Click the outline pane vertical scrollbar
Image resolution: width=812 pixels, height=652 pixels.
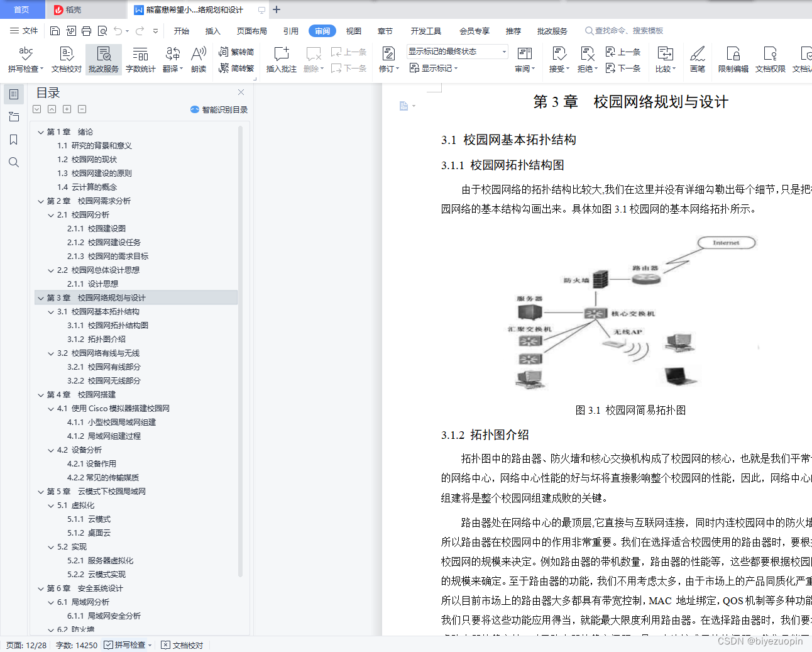point(240,352)
